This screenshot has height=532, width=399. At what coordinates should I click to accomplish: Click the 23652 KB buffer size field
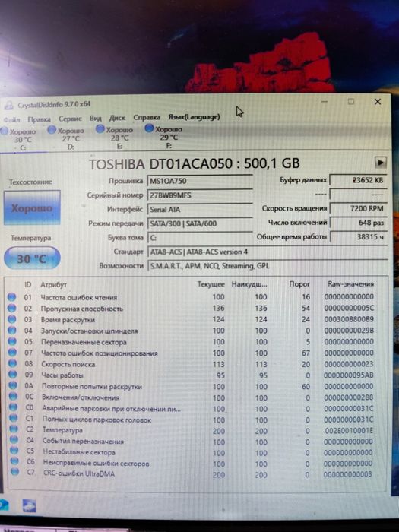point(358,180)
